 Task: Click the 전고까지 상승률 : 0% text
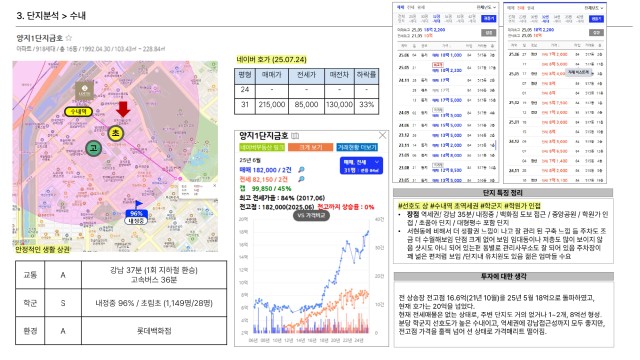click(x=346, y=207)
